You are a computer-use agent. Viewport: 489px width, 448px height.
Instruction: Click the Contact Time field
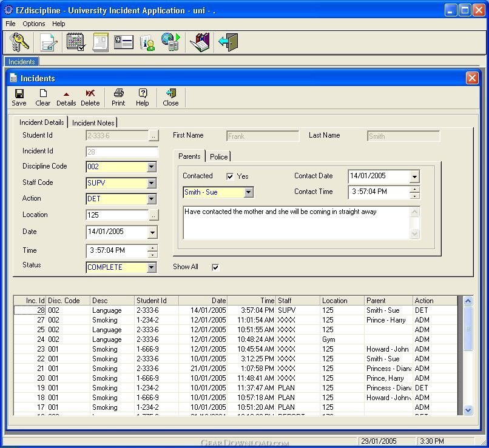tap(379, 192)
